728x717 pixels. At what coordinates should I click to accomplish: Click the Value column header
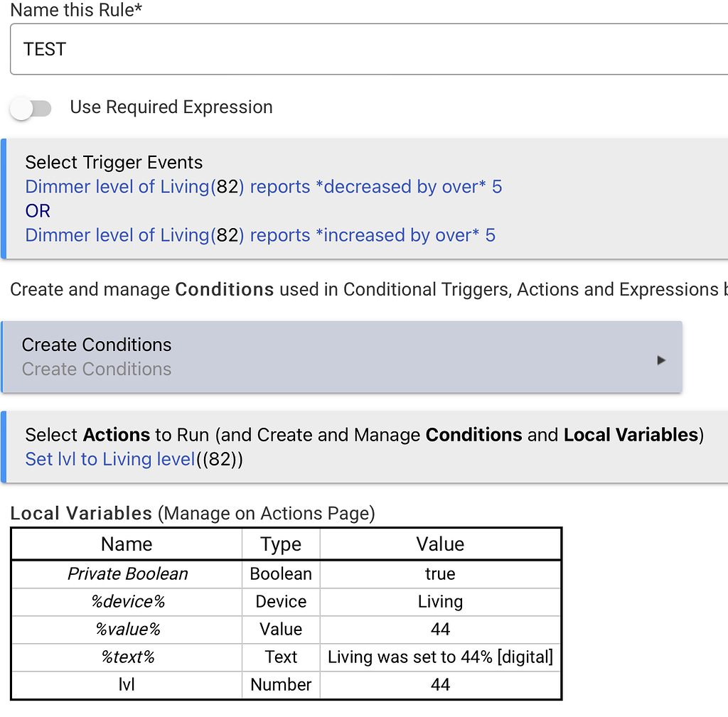(440, 544)
